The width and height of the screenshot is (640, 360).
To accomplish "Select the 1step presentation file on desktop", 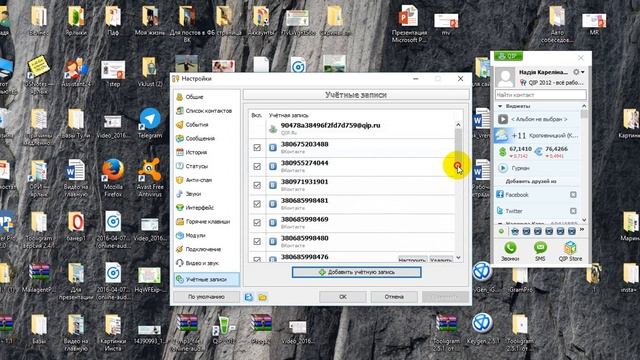I will 113,73.
